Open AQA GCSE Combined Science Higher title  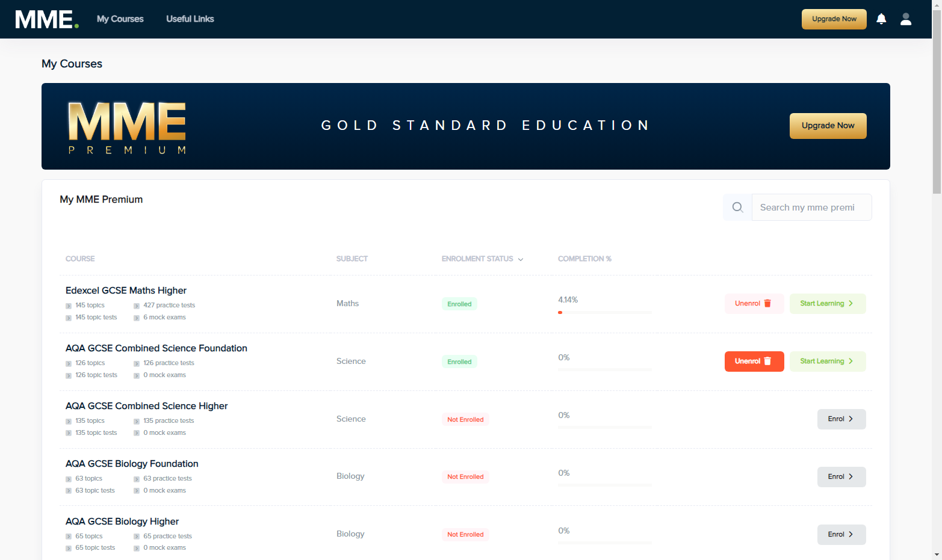tap(147, 406)
